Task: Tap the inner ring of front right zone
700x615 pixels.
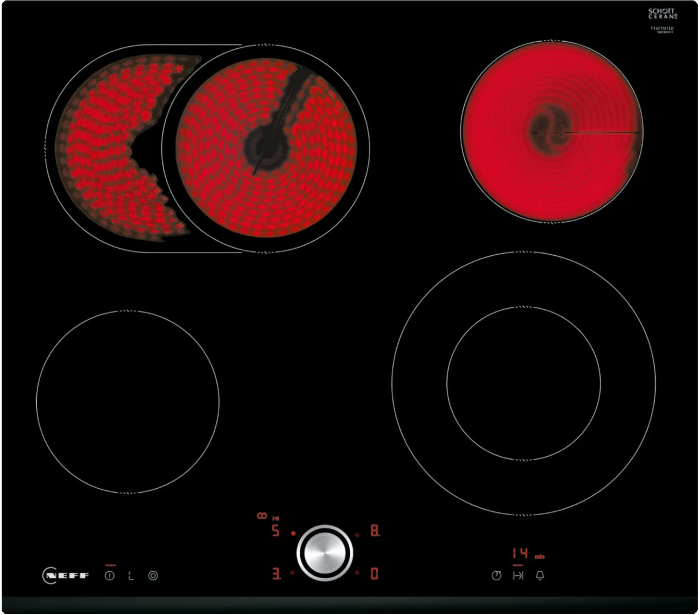Action: coord(523,383)
